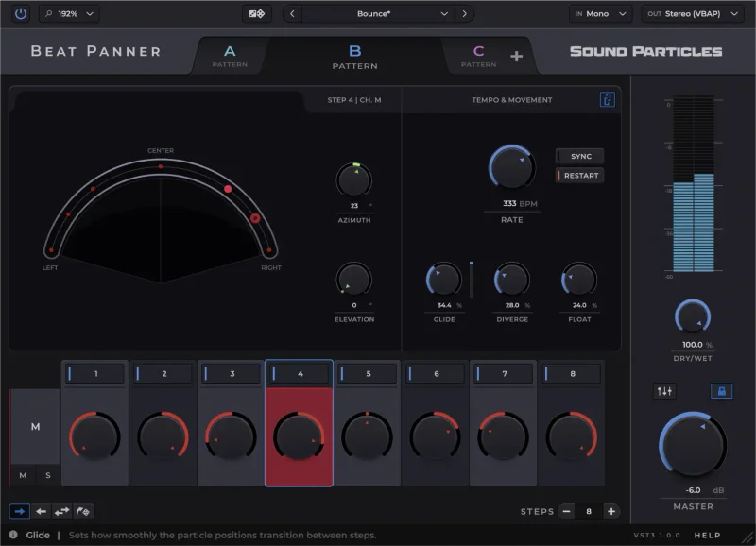756x546 pixels.
Task: Toggle step 7 enable header
Action: coord(504,373)
